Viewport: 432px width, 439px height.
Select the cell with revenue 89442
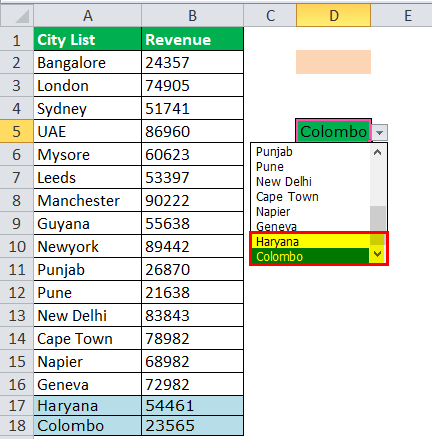[193, 246]
